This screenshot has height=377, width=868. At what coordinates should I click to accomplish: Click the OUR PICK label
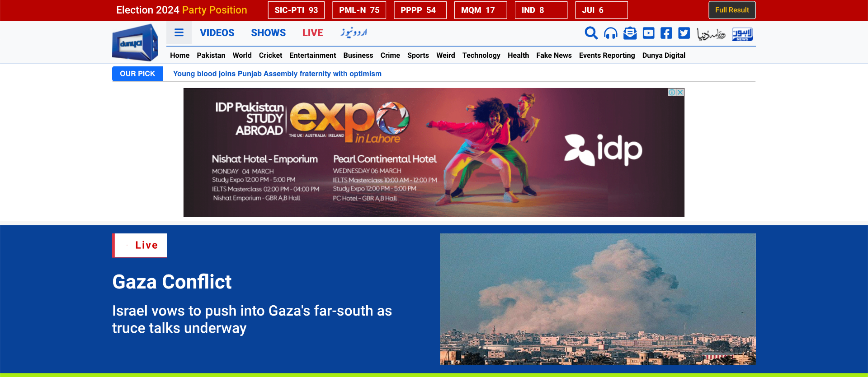137,74
